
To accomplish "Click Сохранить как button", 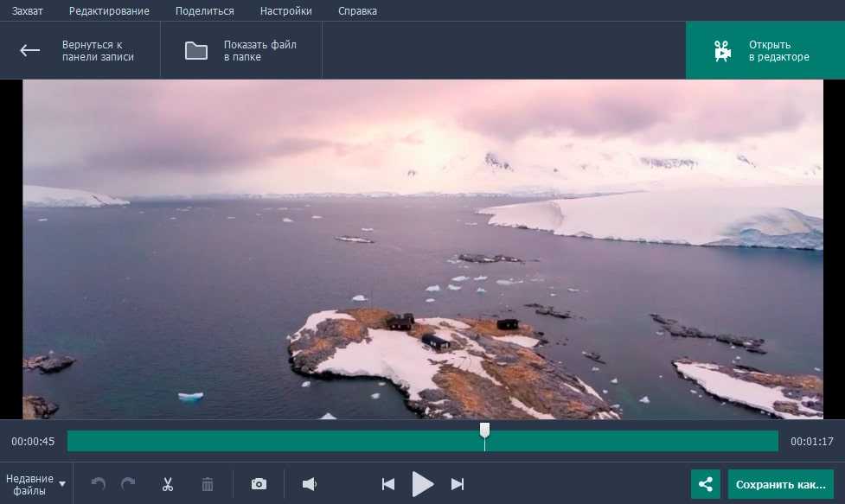I will (780, 484).
